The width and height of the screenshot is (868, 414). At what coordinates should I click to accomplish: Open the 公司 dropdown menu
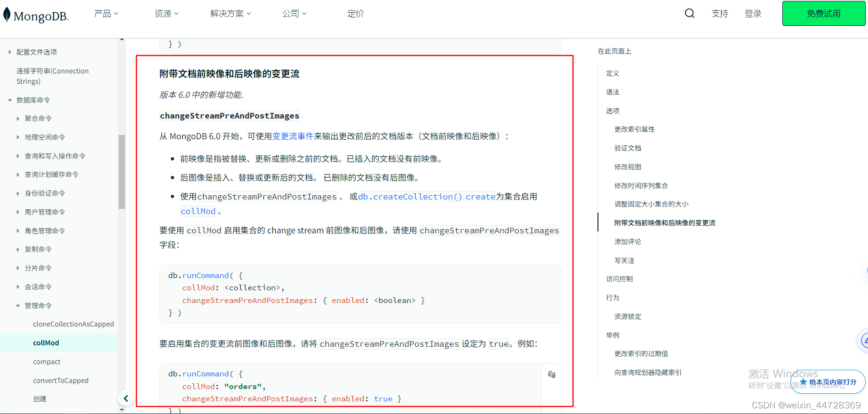(x=295, y=14)
